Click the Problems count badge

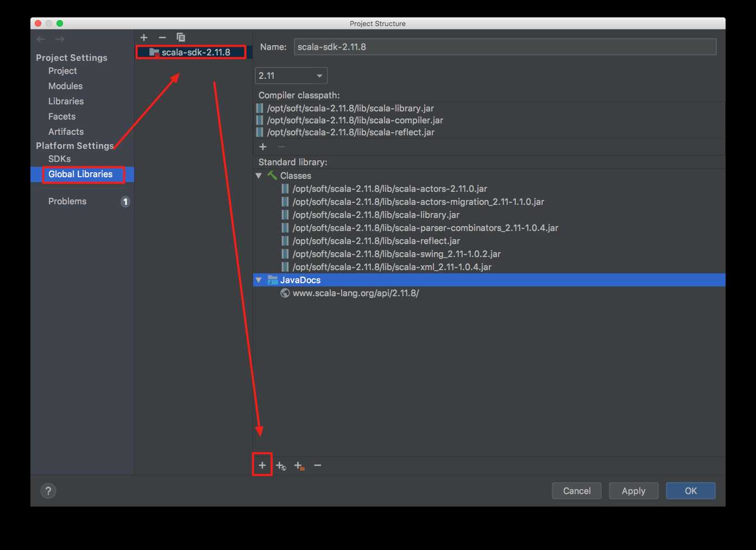coord(125,202)
